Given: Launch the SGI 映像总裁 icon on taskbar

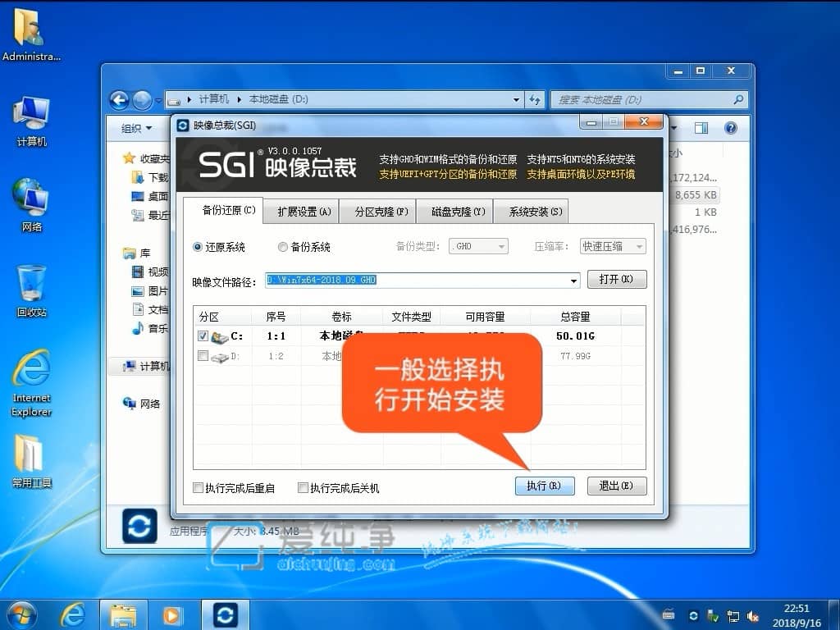Looking at the screenshot, I should [225, 614].
